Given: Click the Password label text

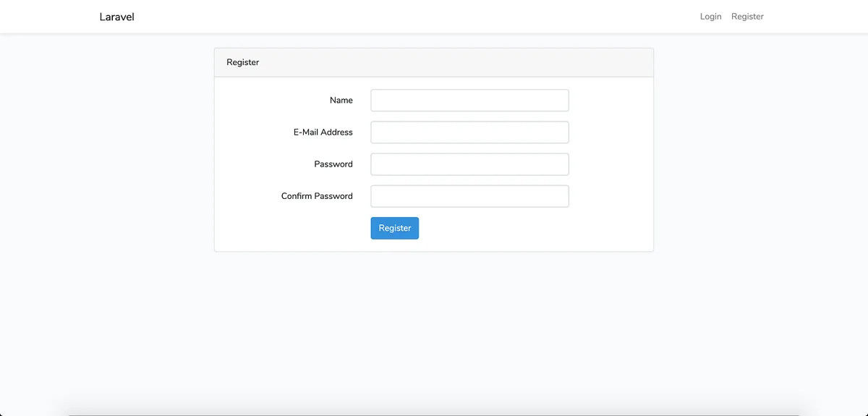Looking at the screenshot, I should 333,164.
